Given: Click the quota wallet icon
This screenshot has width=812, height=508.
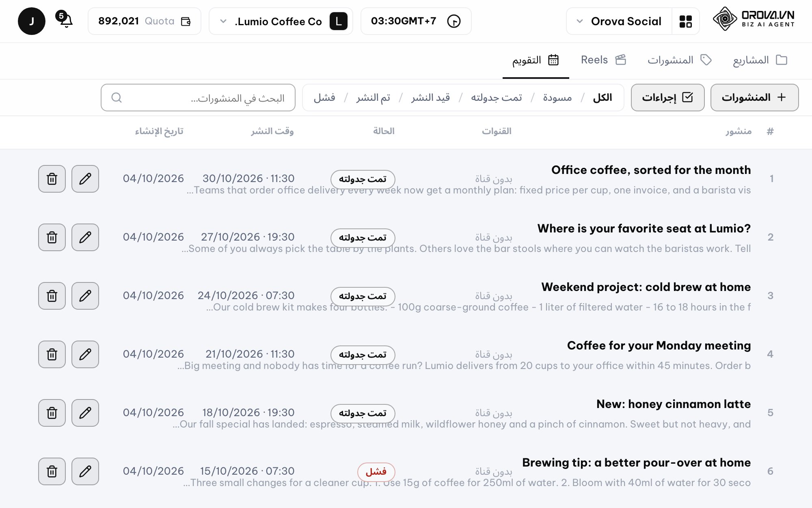Looking at the screenshot, I should coord(186,22).
